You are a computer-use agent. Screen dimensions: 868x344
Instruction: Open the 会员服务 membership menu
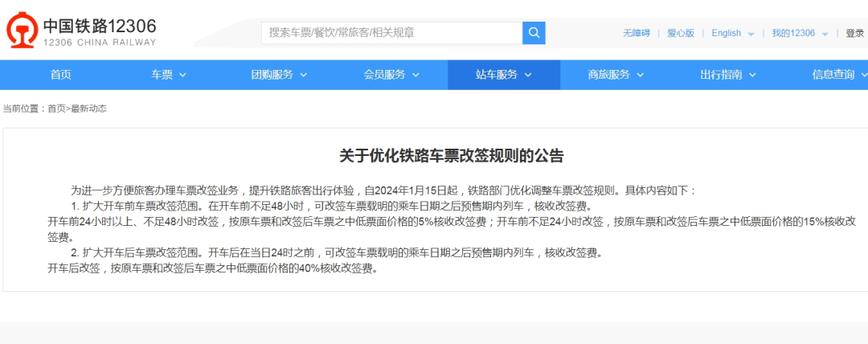pos(391,75)
